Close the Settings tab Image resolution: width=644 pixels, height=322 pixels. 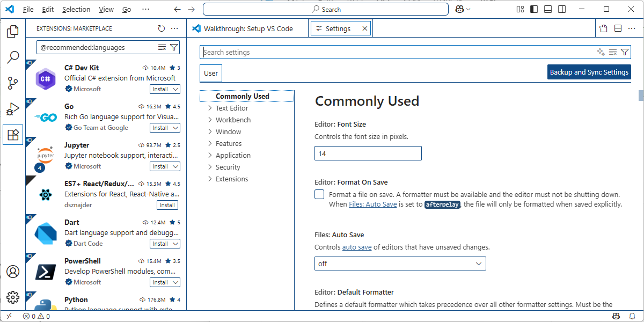coord(365,28)
